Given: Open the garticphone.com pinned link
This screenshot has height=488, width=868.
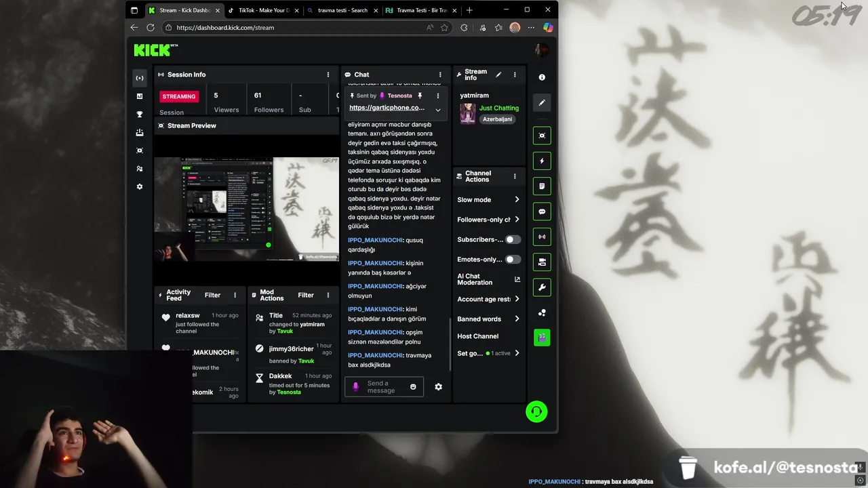Looking at the screenshot, I should 387,108.
